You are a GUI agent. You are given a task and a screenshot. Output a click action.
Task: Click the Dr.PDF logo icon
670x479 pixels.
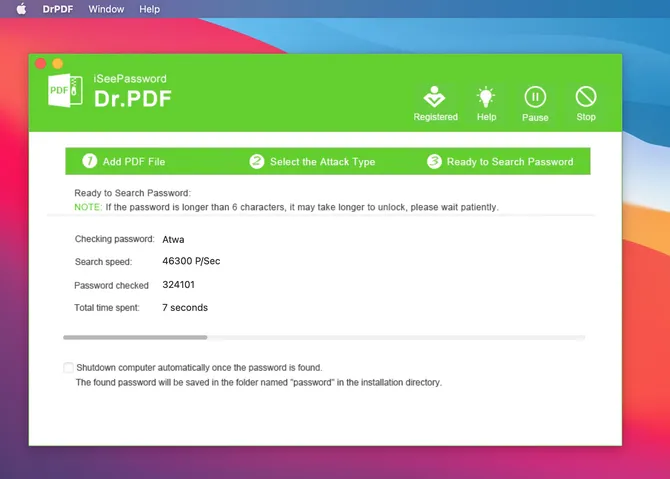tap(65, 90)
